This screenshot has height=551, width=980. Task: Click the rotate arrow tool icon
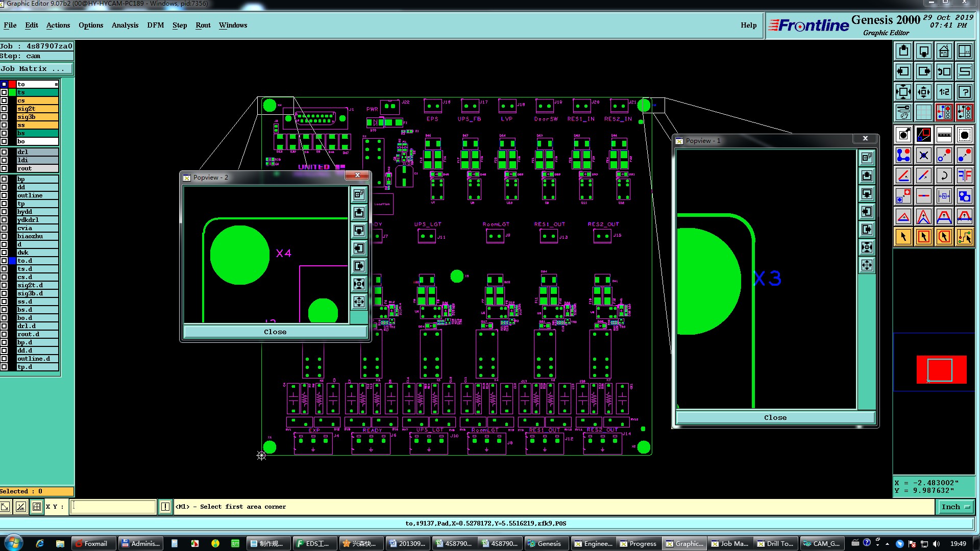point(944,176)
